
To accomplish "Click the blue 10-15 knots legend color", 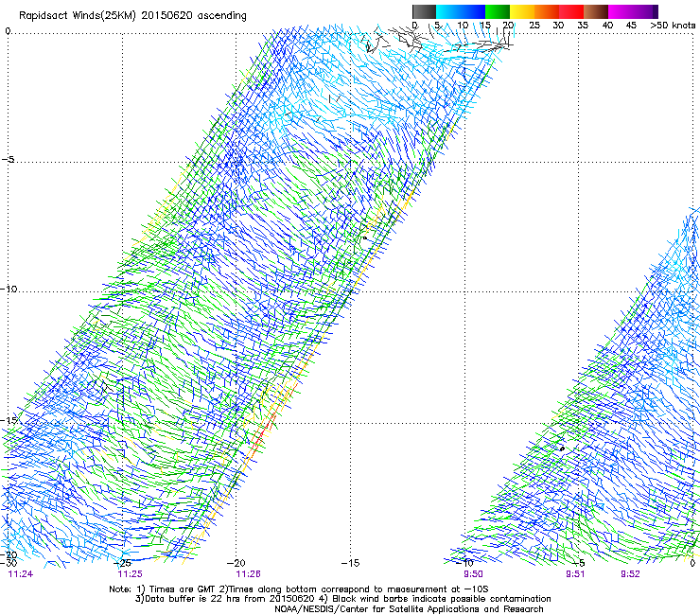I will point(473,11).
